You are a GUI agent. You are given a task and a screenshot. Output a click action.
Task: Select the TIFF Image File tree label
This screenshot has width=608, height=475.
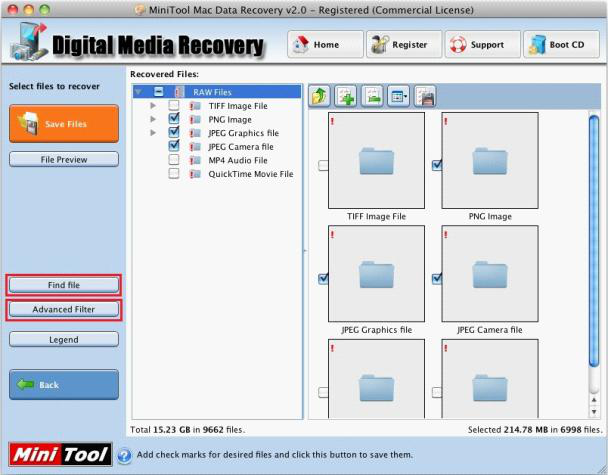[238, 106]
